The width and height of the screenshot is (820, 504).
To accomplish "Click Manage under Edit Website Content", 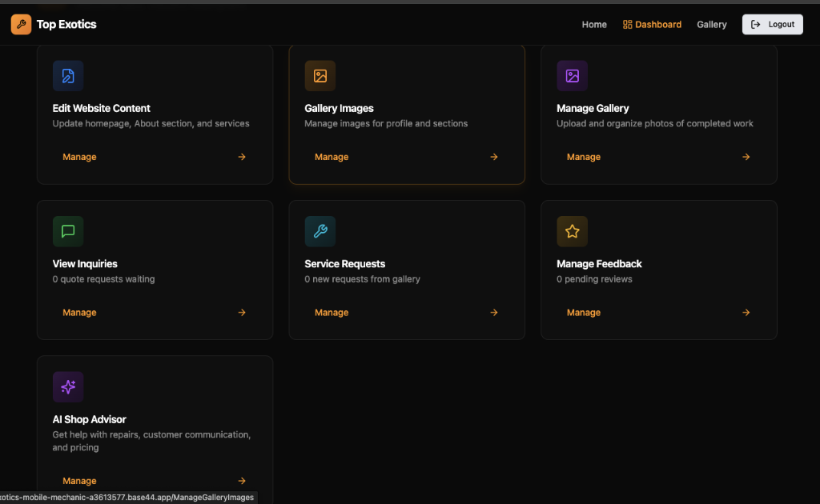I will coord(79,157).
